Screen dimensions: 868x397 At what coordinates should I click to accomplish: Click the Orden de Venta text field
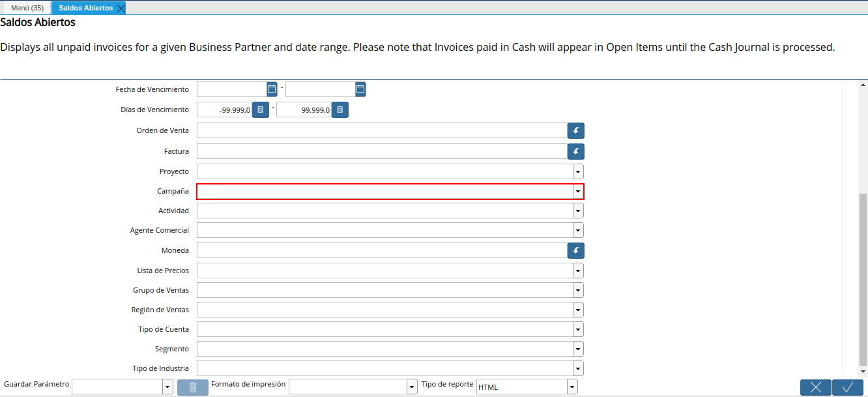point(382,130)
